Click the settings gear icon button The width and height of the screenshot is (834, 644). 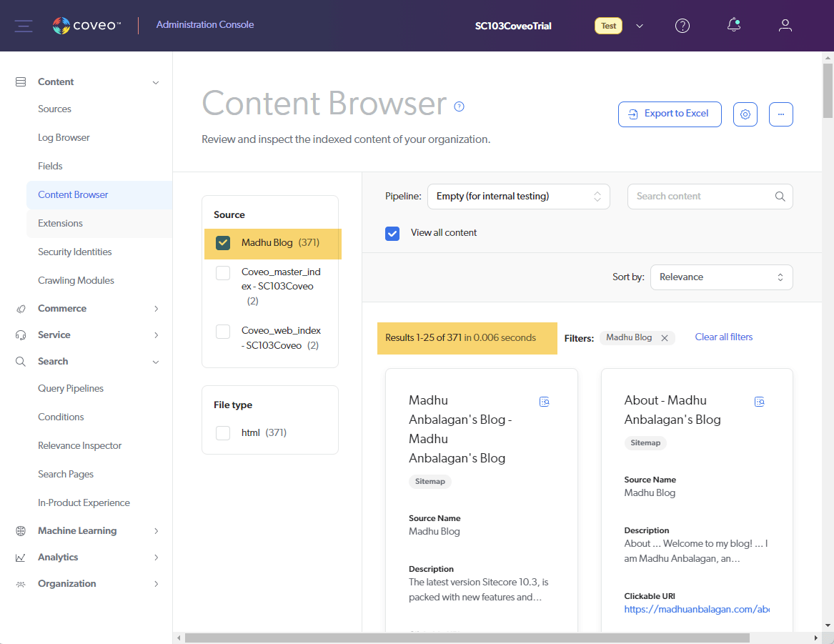click(x=745, y=114)
